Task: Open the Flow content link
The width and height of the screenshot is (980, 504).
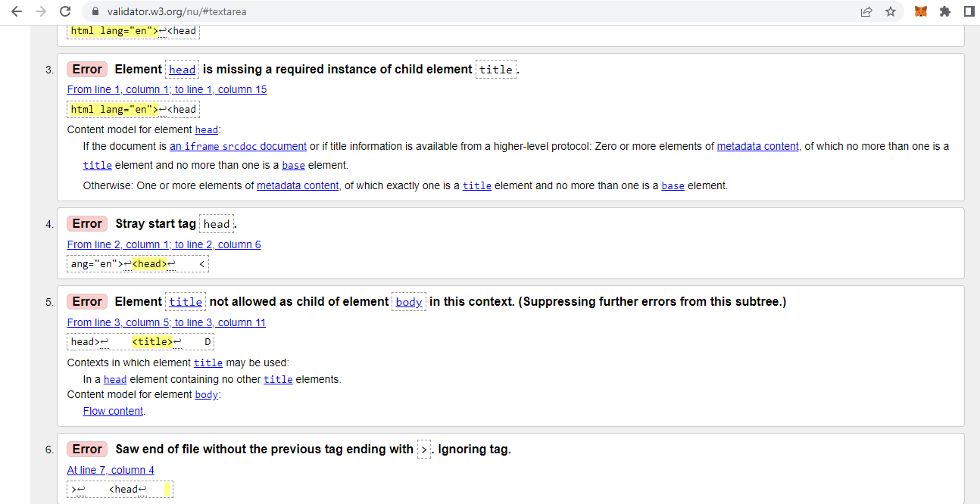Action: [113, 411]
